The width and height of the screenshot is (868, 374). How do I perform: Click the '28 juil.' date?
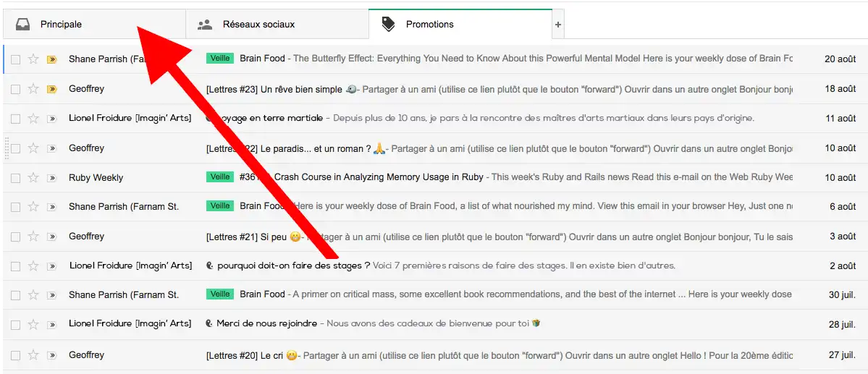pyautogui.click(x=842, y=325)
